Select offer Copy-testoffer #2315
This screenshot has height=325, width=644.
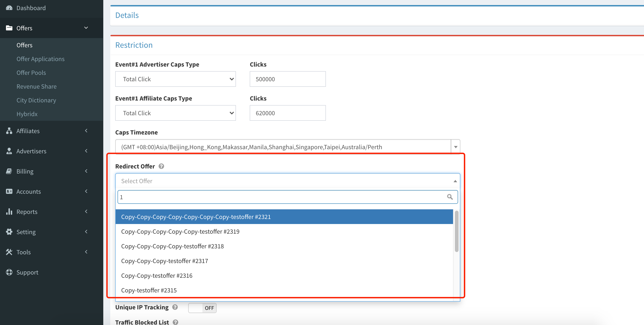click(284, 290)
